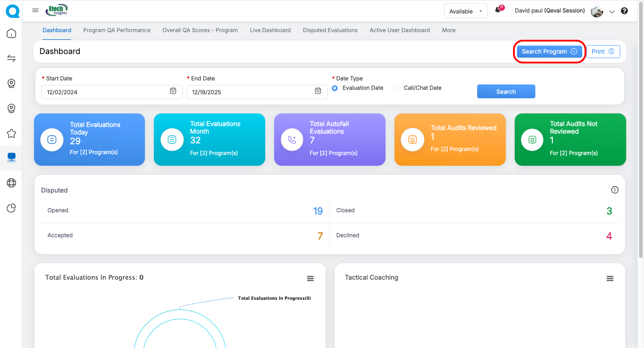Click the star icon in left sidebar
This screenshot has height=348, width=644.
click(x=12, y=133)
